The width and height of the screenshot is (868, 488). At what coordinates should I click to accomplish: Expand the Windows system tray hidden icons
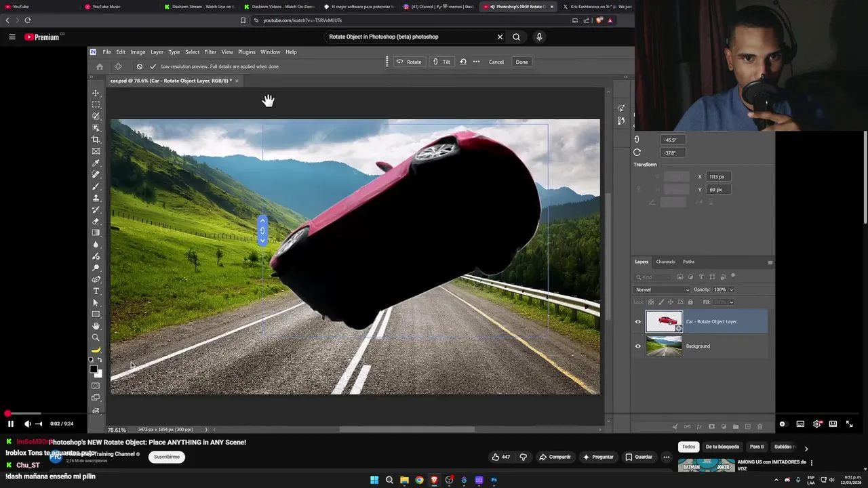pos(776,480)
